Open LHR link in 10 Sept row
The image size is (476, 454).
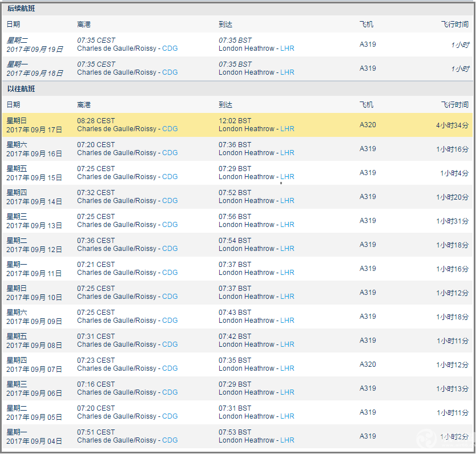[x=287, y=297]
